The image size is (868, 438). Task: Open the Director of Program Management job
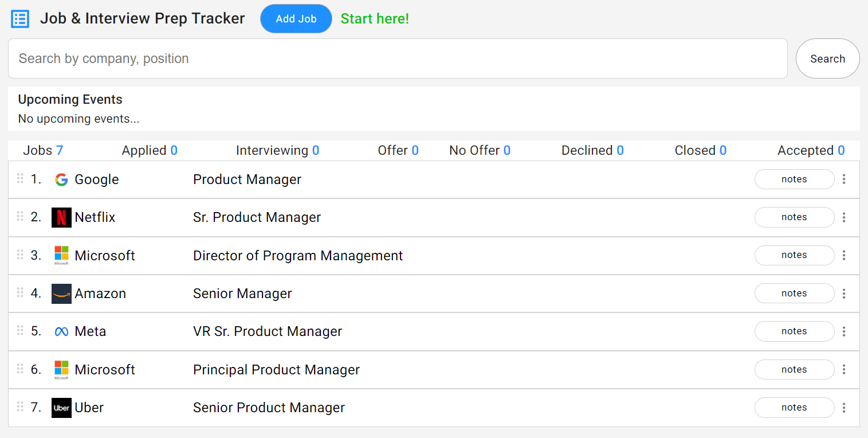298,256
